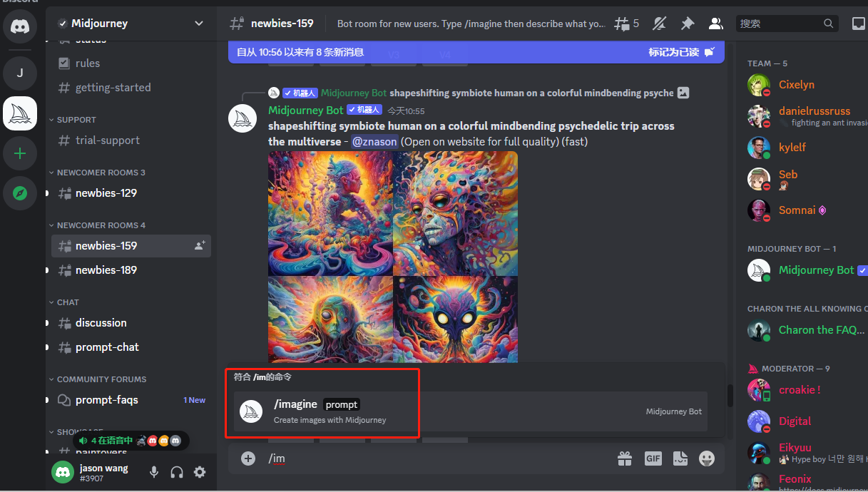
Task: Open gift Nitro icon
Action: pyautogui.click(x=625, y=458)
